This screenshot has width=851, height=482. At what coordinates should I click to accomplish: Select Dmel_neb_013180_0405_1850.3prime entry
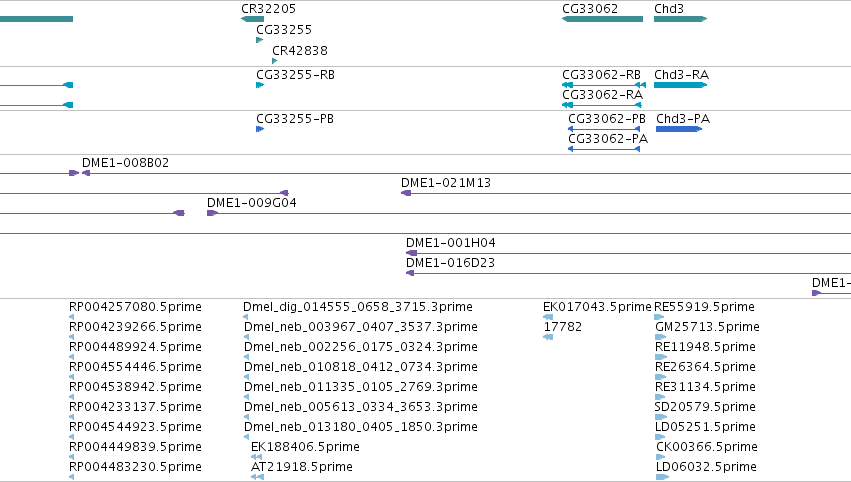tap(361, 427)
